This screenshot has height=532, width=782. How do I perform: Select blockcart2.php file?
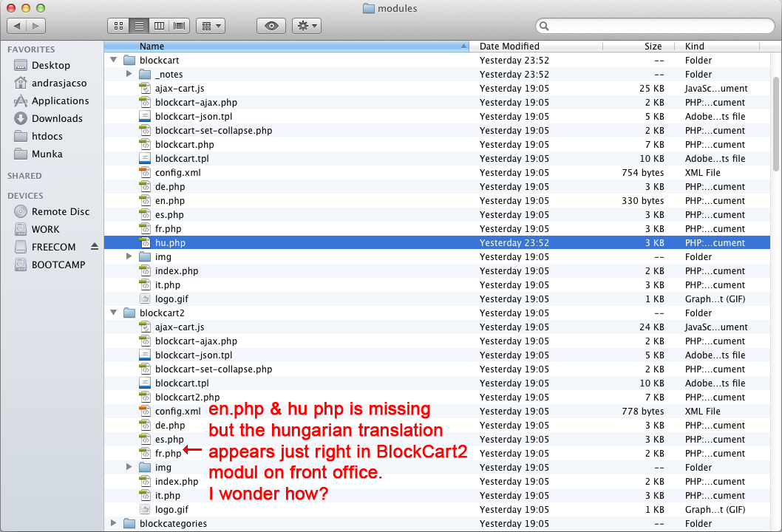click(437, 398)
